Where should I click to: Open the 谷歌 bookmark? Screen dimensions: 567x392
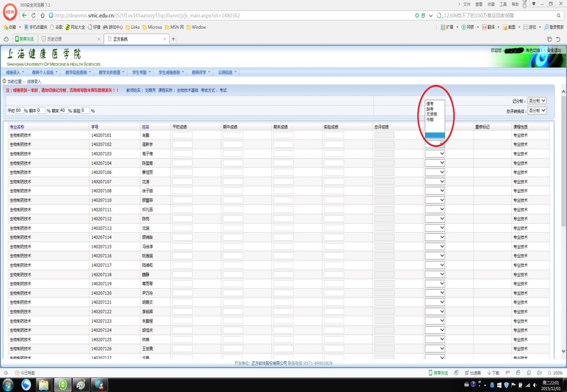click(57, 27)
